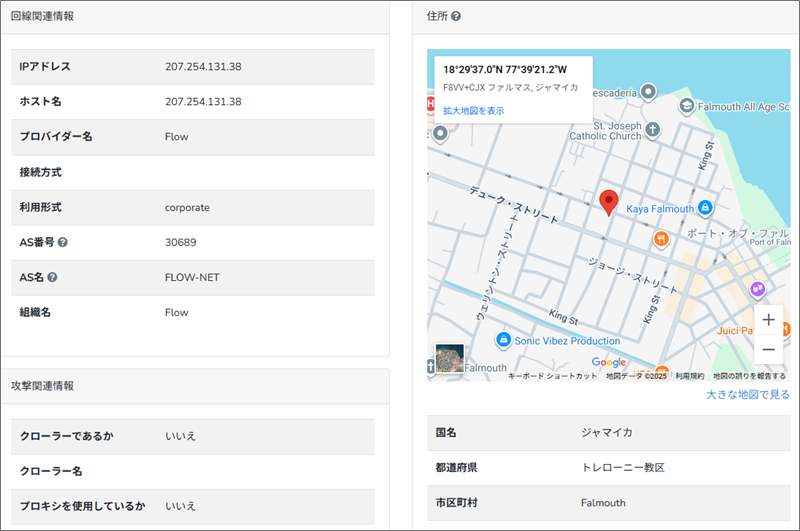Click the help icon next to AS名

[x=52, y=277]
